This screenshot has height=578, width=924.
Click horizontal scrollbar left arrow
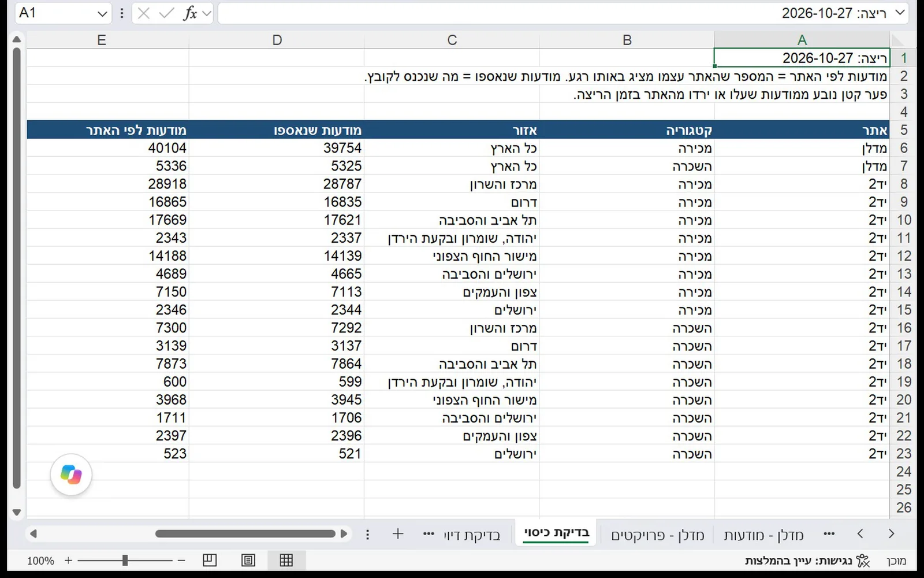33,533
